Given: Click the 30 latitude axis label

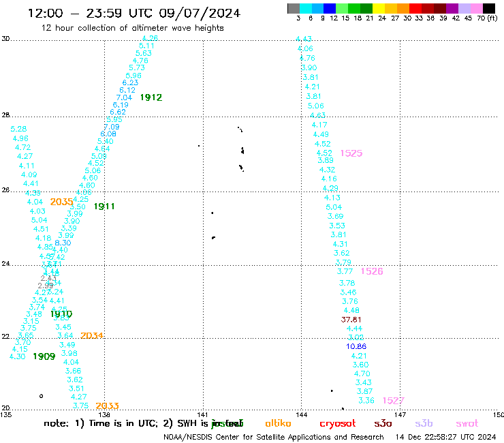Looking at the screenshot, I should pyautogui.click(x=5, y=39).
